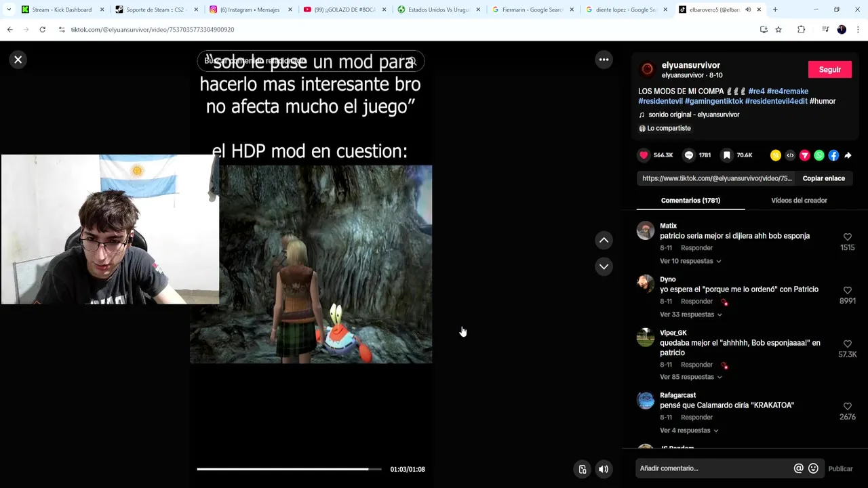Expand Ver 85 respuestas under Viper_GK

pos(691,377)
